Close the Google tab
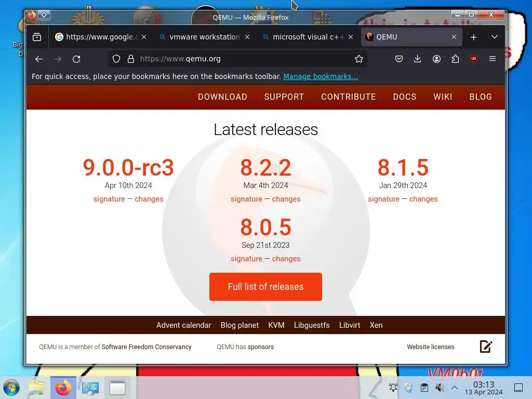This screenshot has height=399, width=532. coord(144,37)
